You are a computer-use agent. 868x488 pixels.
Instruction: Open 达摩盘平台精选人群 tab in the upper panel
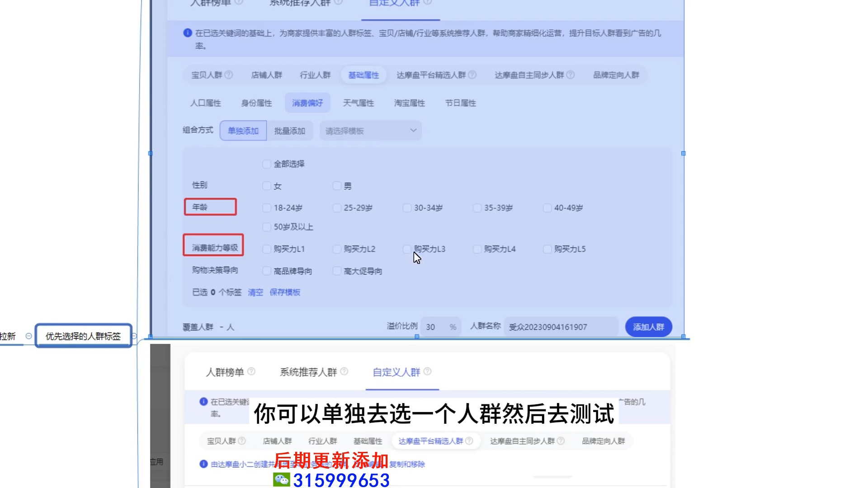tap(431, 75)
